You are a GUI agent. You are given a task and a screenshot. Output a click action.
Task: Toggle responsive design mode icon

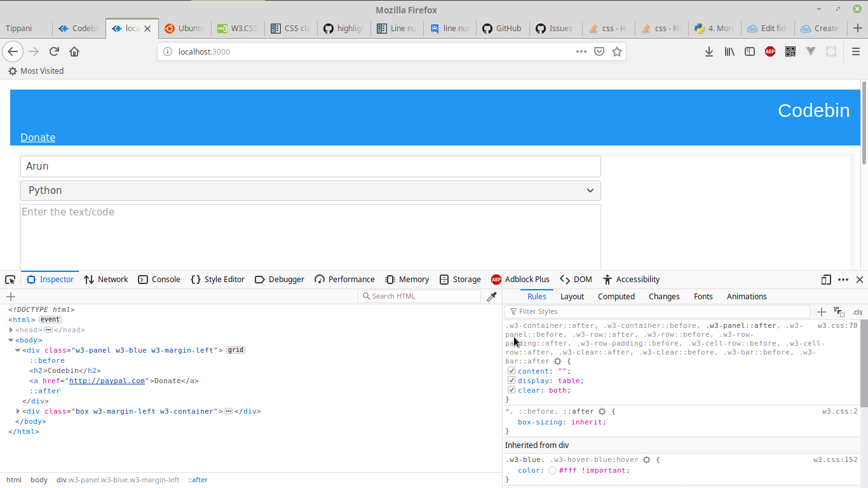click(826, 280)
